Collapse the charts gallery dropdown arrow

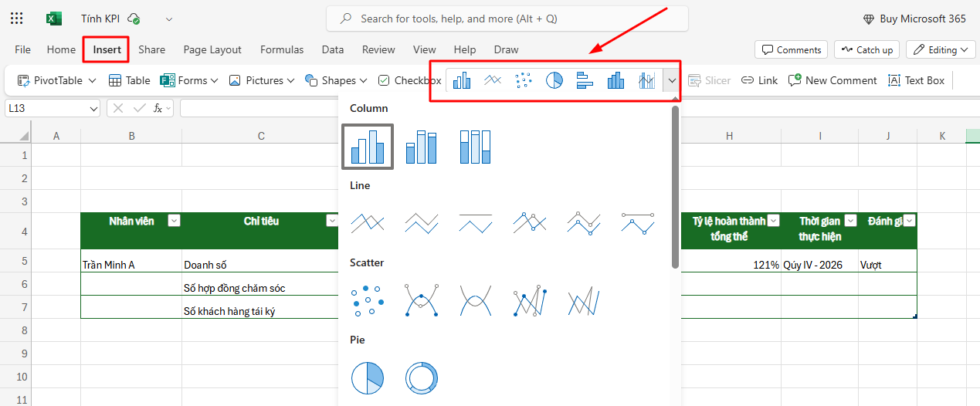coord(672,80)
